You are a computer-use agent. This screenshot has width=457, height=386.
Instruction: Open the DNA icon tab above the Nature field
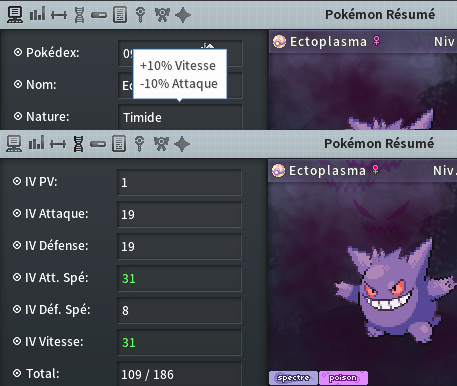[79, 15]
